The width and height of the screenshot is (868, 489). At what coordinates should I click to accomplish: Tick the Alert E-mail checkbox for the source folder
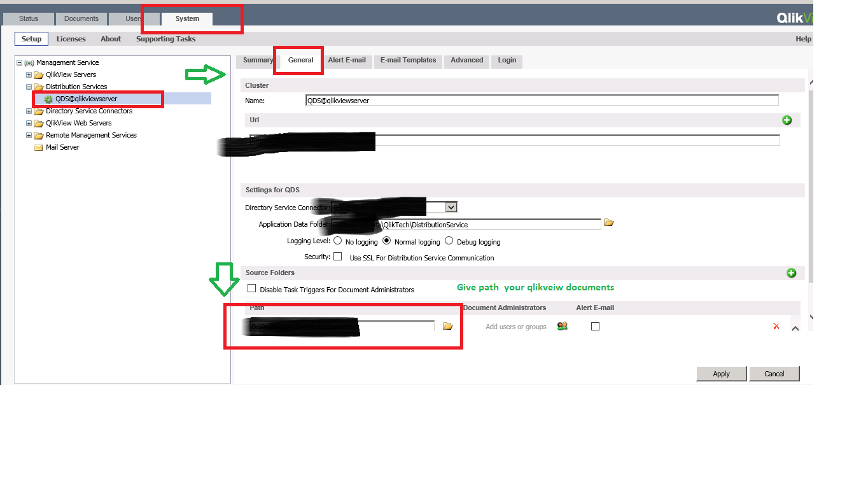595,326
